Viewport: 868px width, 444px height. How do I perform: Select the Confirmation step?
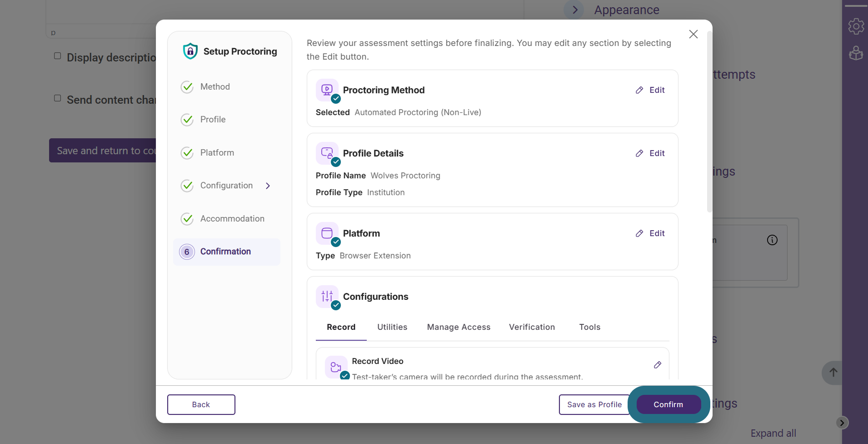point(227,252)
